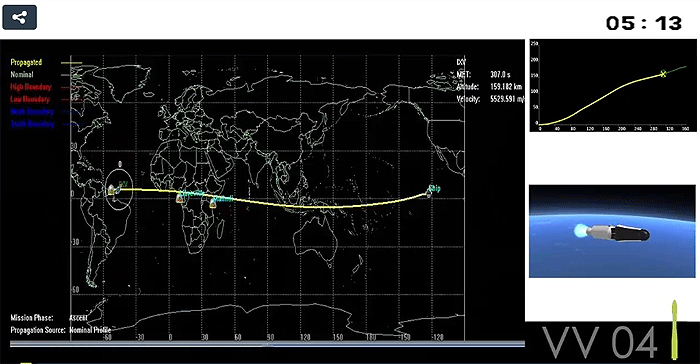Screen dimensions: 700x364
Task: Click the Kourou launch site station icon
Action: tap(111, 190)
